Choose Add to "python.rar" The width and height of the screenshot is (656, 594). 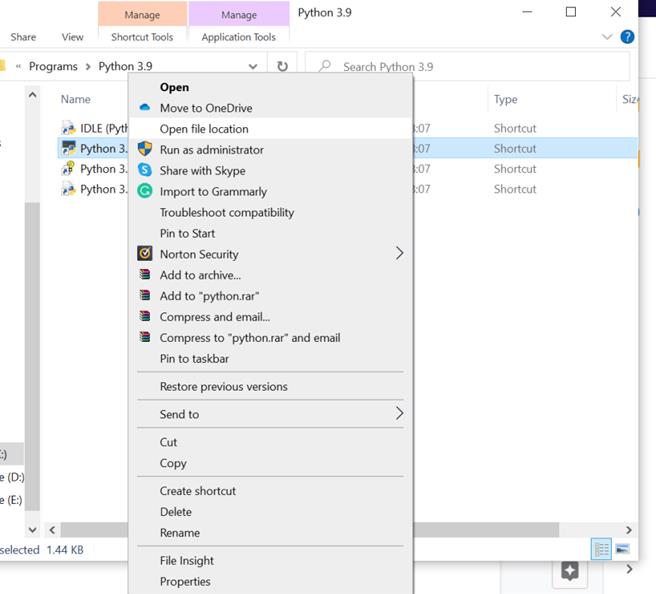point(209,296)
